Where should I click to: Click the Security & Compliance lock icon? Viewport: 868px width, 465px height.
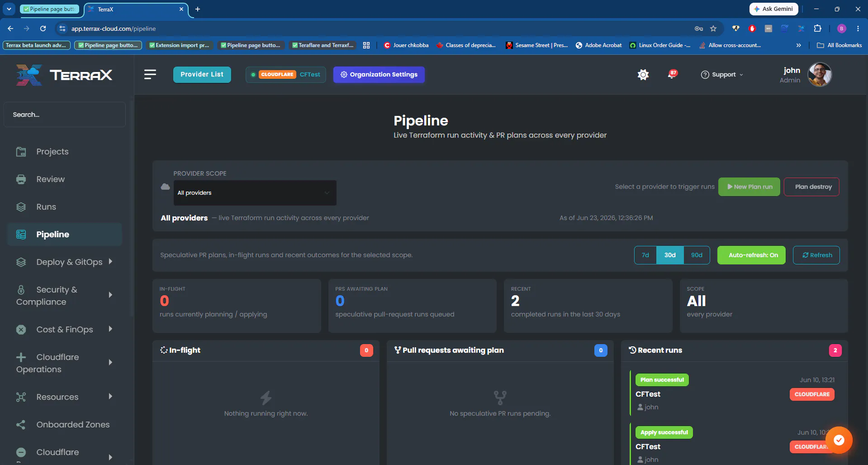point(21,290)
